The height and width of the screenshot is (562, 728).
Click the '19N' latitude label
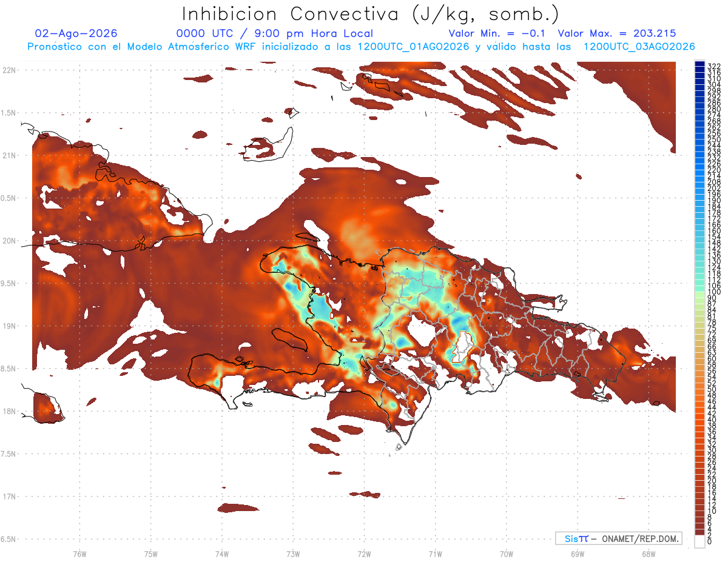[8, 326]
